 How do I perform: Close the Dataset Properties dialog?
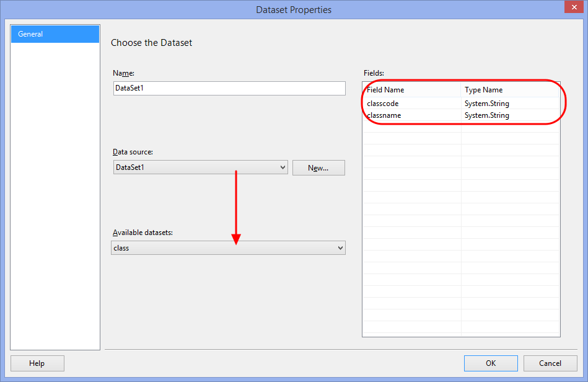(x=574, y=7)
